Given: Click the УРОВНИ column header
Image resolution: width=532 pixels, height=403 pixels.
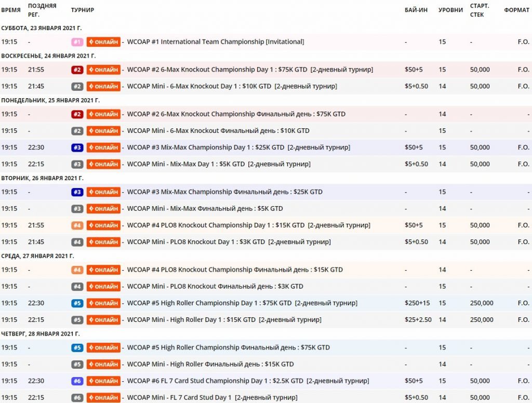Looking at the screenshot, I should coord(450,10).
